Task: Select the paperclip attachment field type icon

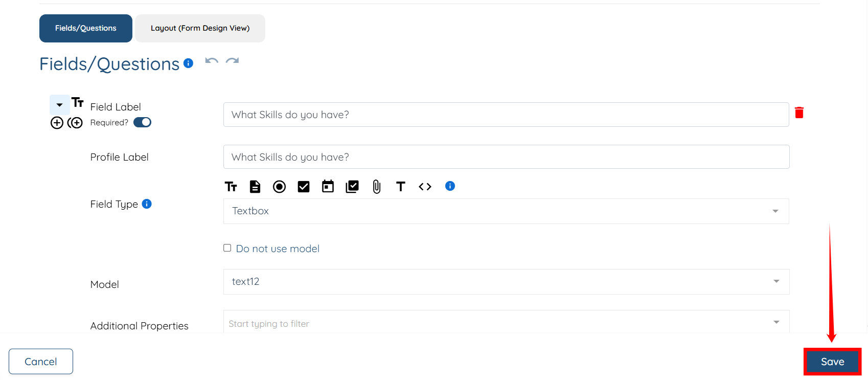Action: coord(377,187)
